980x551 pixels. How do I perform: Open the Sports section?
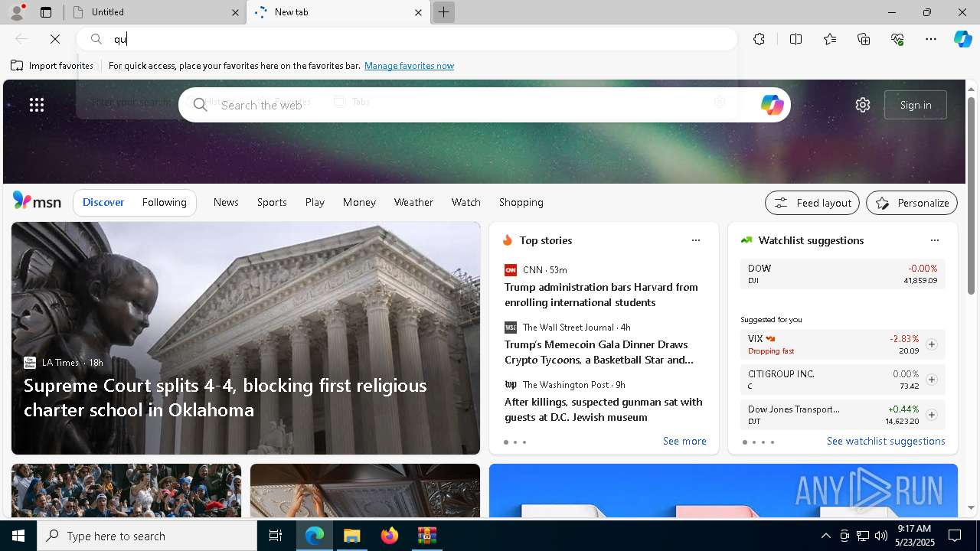272,202
